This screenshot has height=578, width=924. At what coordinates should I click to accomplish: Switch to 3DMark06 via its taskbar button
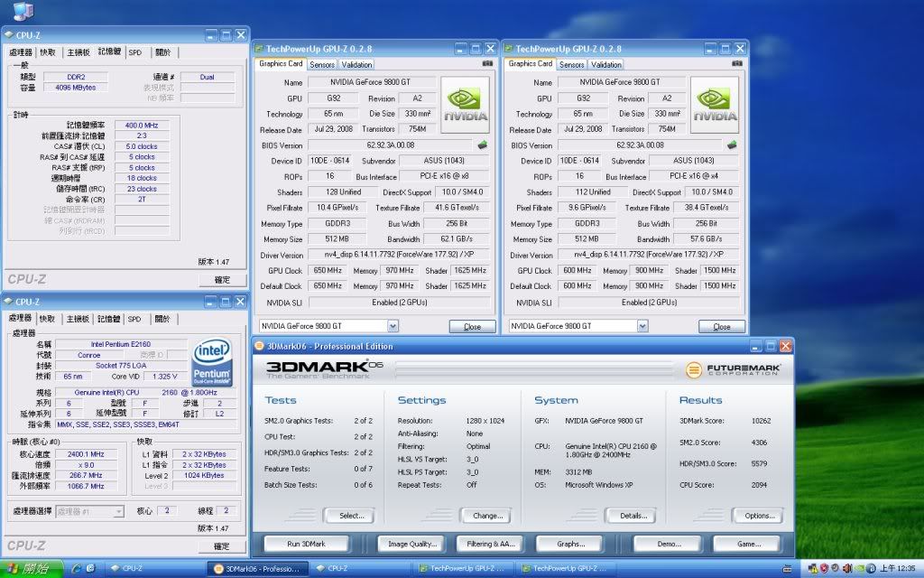pyautogui.click(x=257, y=569)
